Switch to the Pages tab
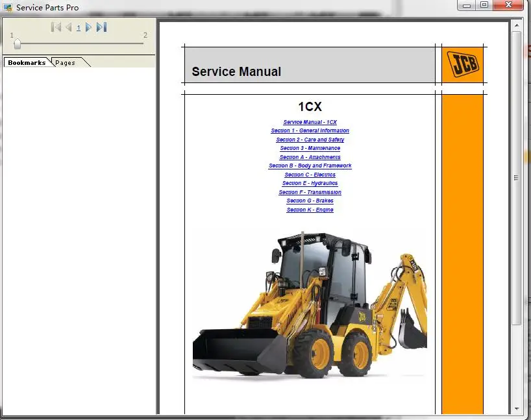 point(65,62)
